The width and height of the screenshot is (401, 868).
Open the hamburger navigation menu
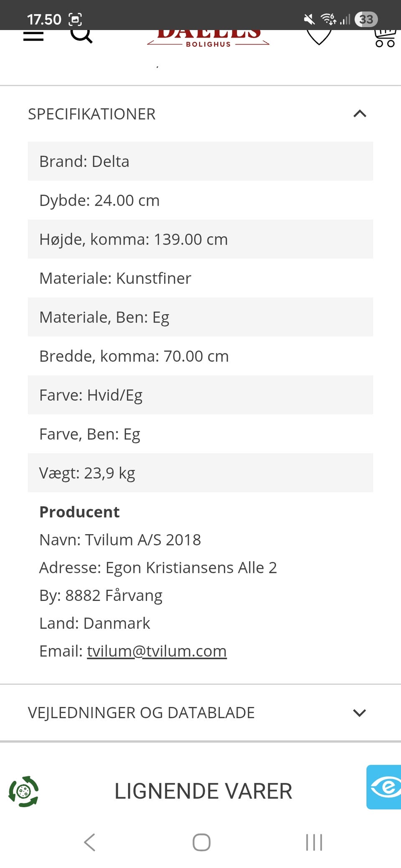click(33, 36)
